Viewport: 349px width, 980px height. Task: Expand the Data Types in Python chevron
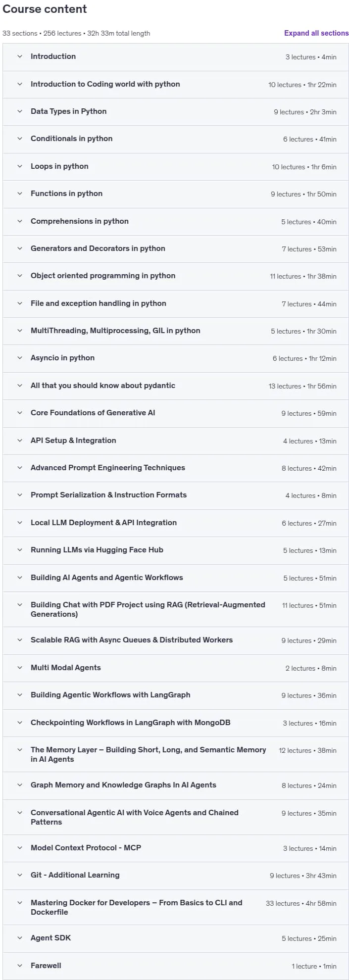pos(20,111)
